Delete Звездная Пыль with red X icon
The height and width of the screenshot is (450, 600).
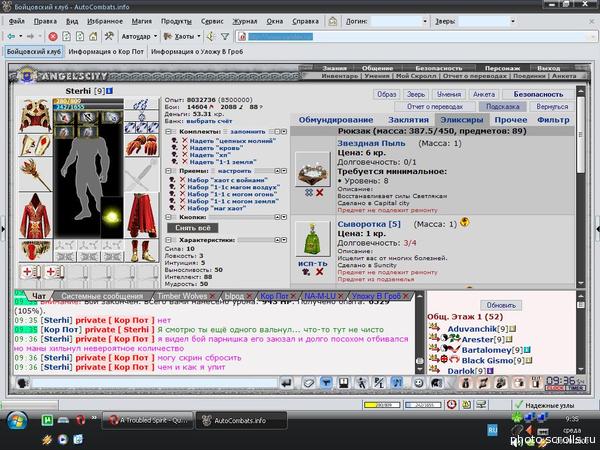320,193
